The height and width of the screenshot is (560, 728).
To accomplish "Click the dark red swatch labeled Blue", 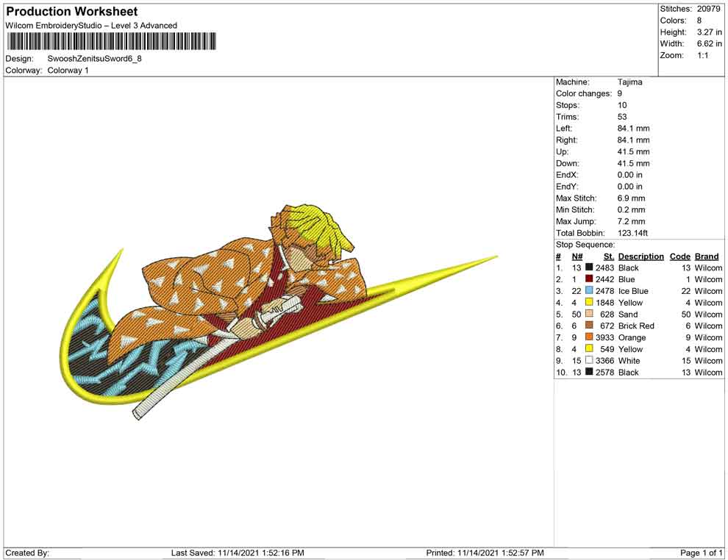I will [x=589, y=279].
